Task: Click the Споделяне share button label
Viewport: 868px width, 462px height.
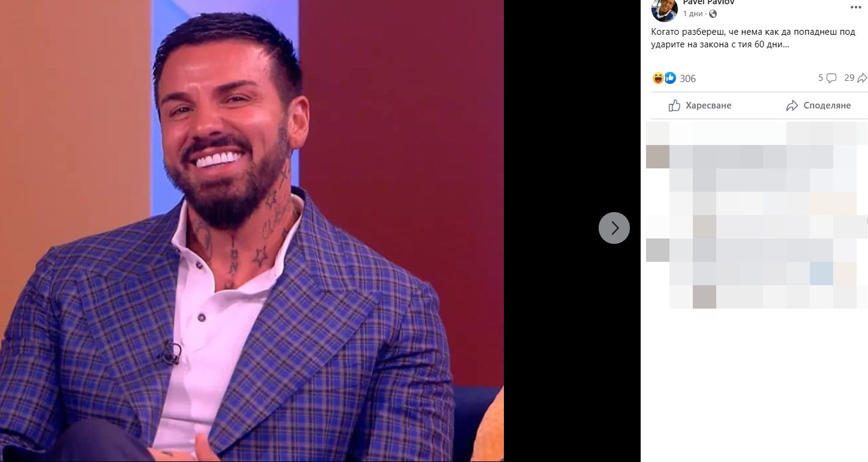Action: [827, 105]
